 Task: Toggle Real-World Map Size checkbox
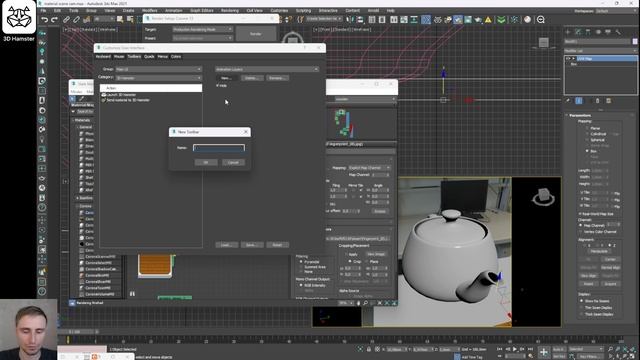click(580, 213)
